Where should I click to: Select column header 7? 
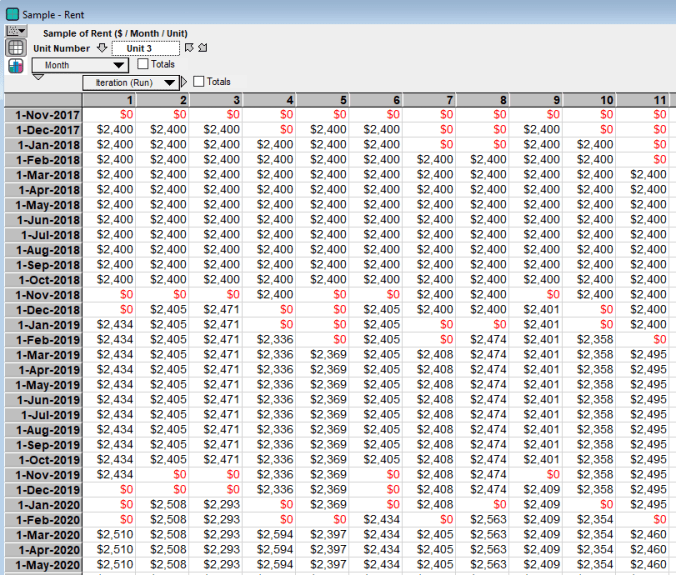pyautogui.click(x=429, y=100)
